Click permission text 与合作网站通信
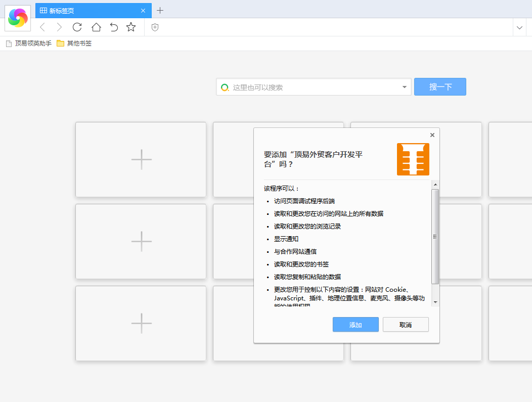 [x=295, y=252]
